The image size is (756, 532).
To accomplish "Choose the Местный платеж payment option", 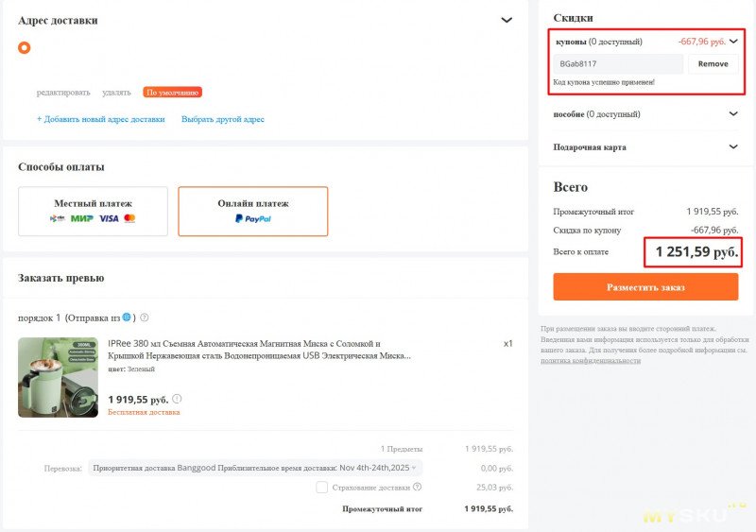I will (x=93, y=211).
